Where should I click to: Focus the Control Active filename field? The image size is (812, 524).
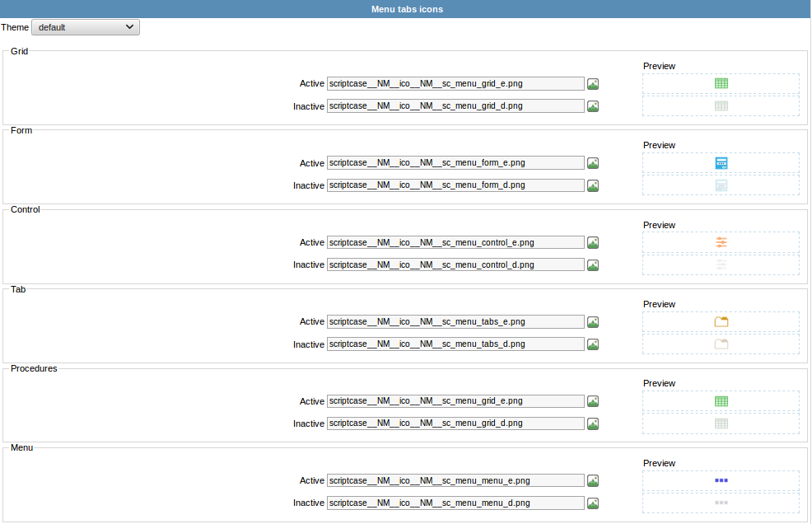tap(455, 242)
